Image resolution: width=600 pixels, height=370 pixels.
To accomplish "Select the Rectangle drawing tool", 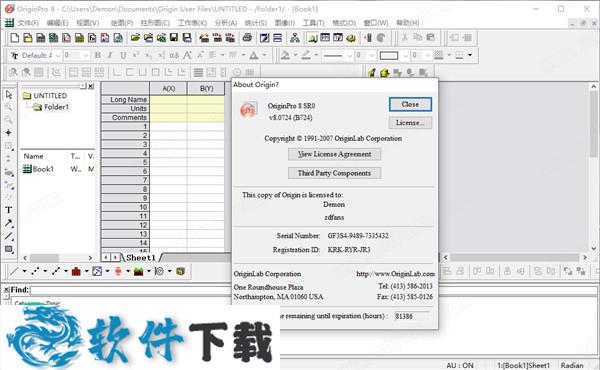I will pos(8,249).
